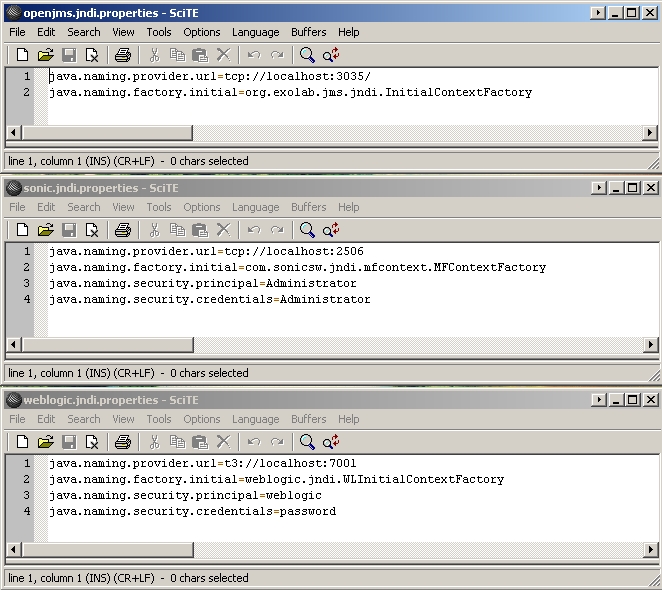Viewport: 662px width, 590px height.
Task: Click New document icon in openjms window
Action: [x=22, y=55]
